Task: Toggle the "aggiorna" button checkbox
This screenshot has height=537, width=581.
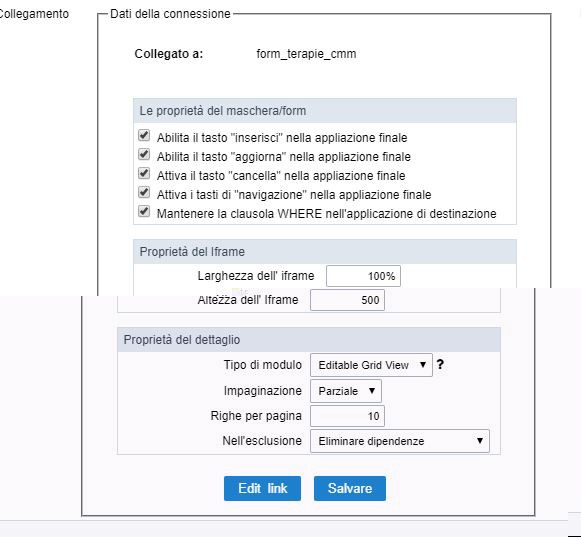Action: point(144,154)
